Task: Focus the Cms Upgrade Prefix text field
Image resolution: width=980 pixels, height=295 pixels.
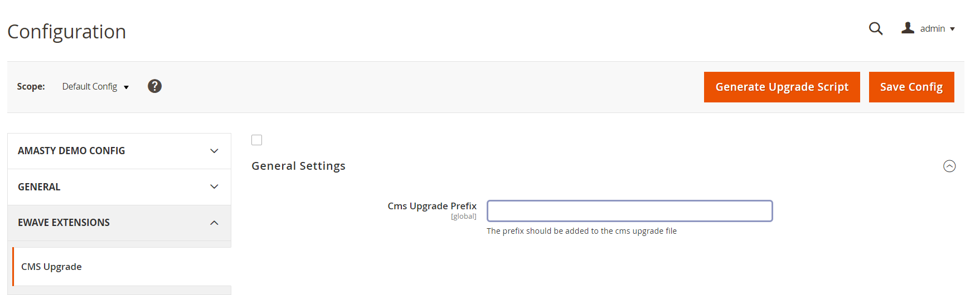Action: click(x=629, y=211)
